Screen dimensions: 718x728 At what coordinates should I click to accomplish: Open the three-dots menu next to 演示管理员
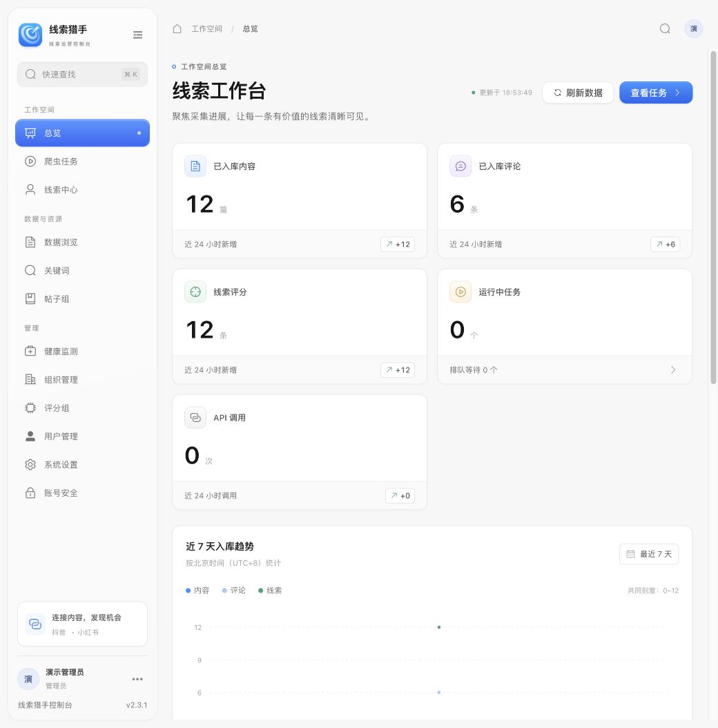(137, 679)
